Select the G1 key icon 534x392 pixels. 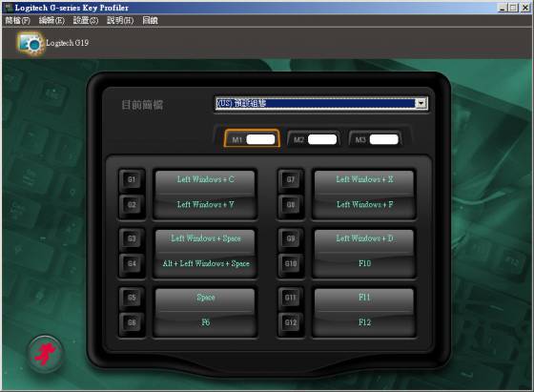point(132,179)
